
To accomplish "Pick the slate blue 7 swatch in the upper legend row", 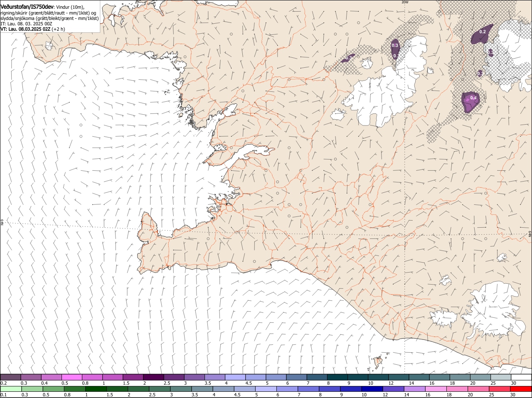I will pyautogui.click(x=317, y=377).
